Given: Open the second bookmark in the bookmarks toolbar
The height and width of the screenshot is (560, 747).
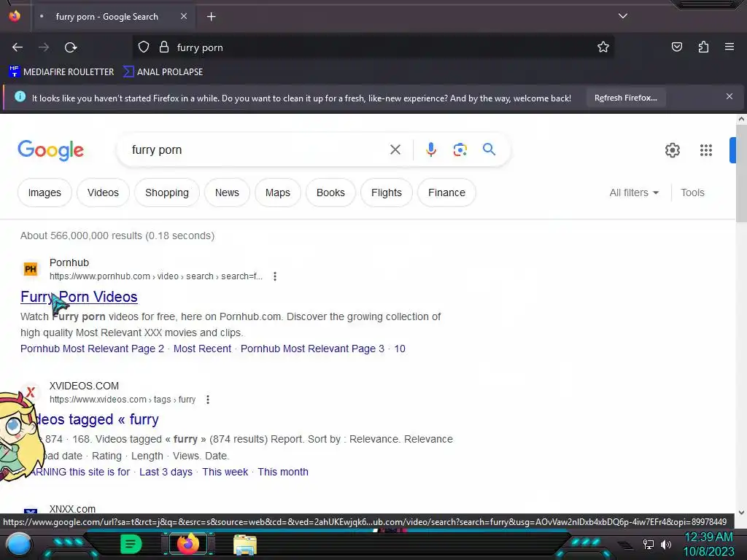Looking at the screenshot, I should click(163, 72).
